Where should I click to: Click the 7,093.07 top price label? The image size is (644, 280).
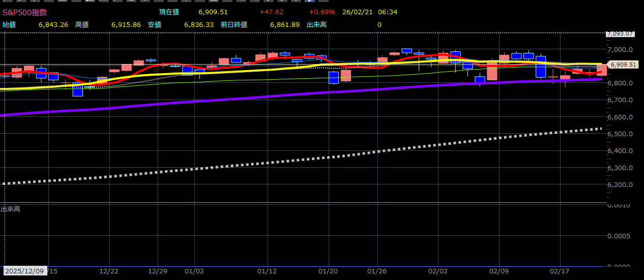(x=620, y=34)
